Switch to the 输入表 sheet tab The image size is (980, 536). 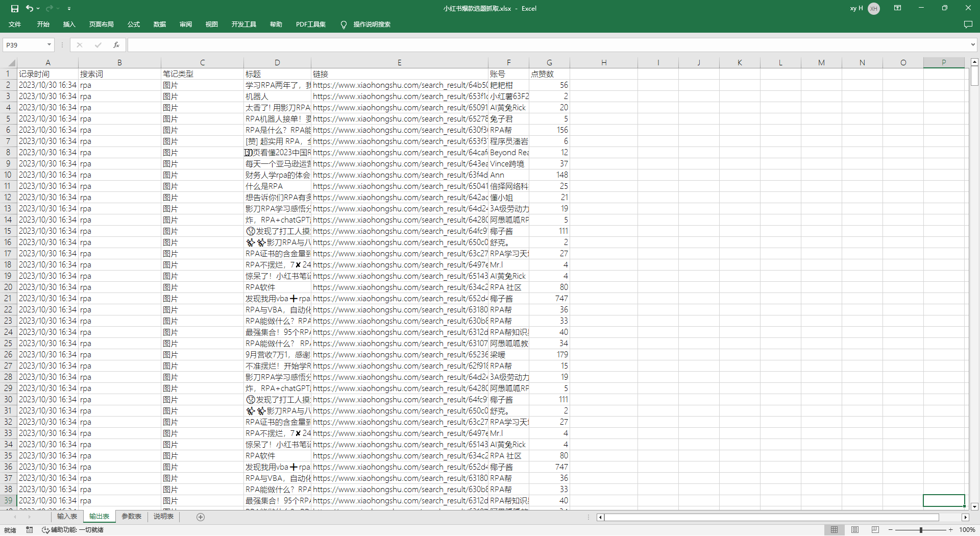[x=67, y=517]
